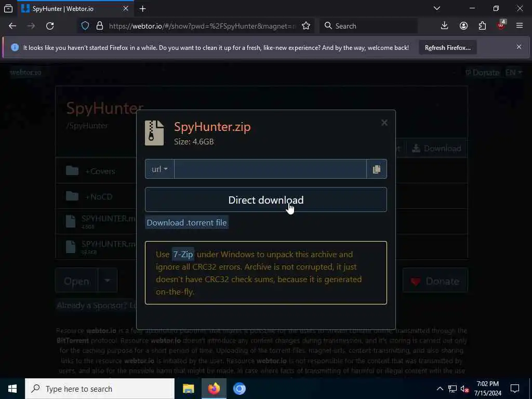Open the Chromium taskbar icon
Image resolution: width=532 pixels, height=399 pixels.
point(239,389)
